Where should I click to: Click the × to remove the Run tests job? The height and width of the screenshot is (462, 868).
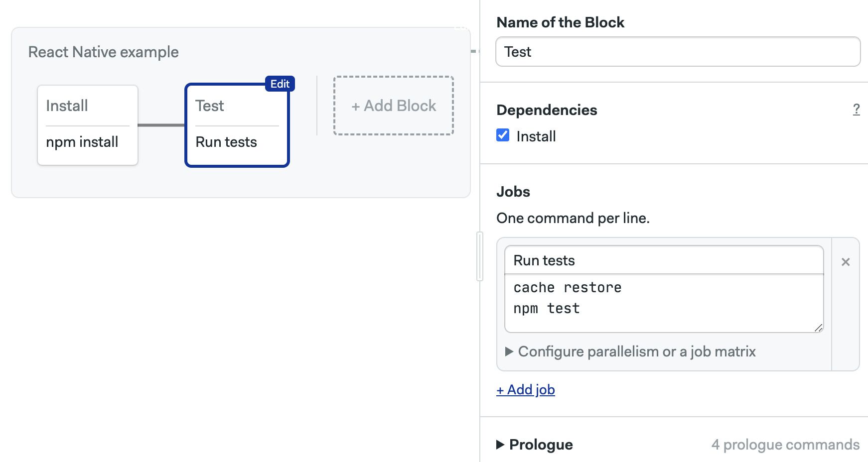(846, 261)
